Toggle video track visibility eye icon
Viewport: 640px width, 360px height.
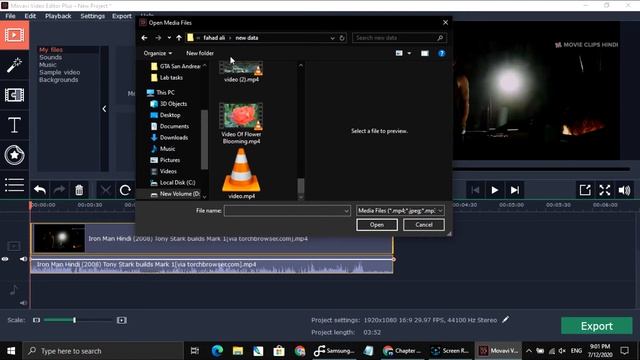pyautogui.click(x=5, y=259)
